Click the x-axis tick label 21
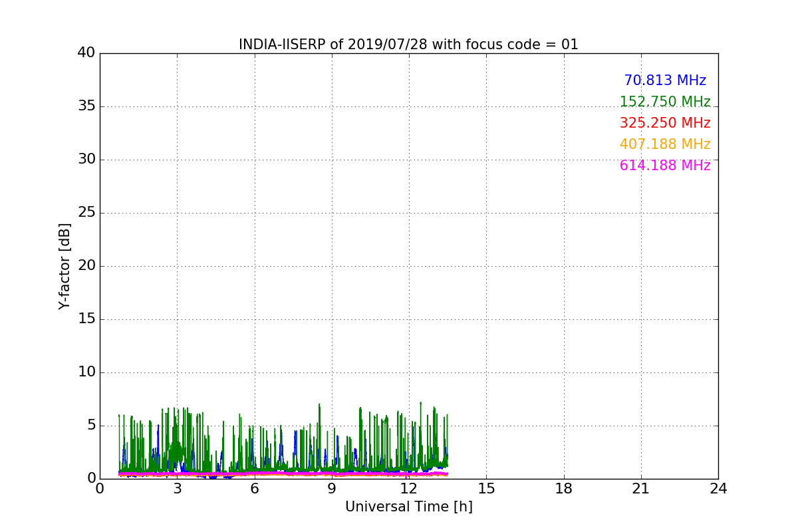The image size is (798, 532). pos(641,489)
